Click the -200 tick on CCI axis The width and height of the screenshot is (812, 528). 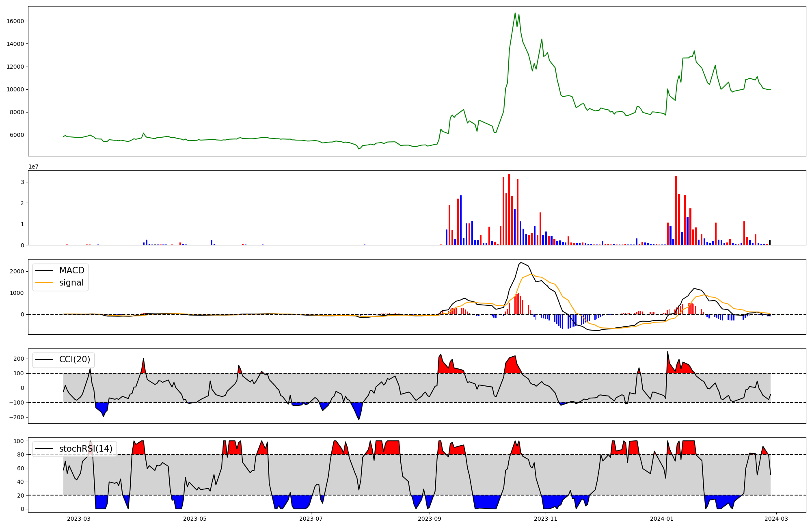click(16, 418)
